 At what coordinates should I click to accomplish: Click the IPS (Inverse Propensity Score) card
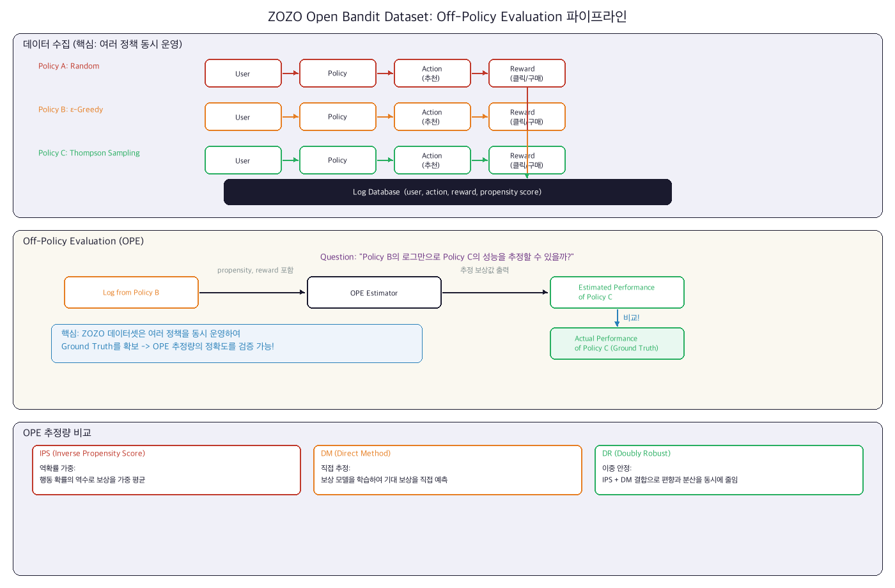[x=166, y=470]
